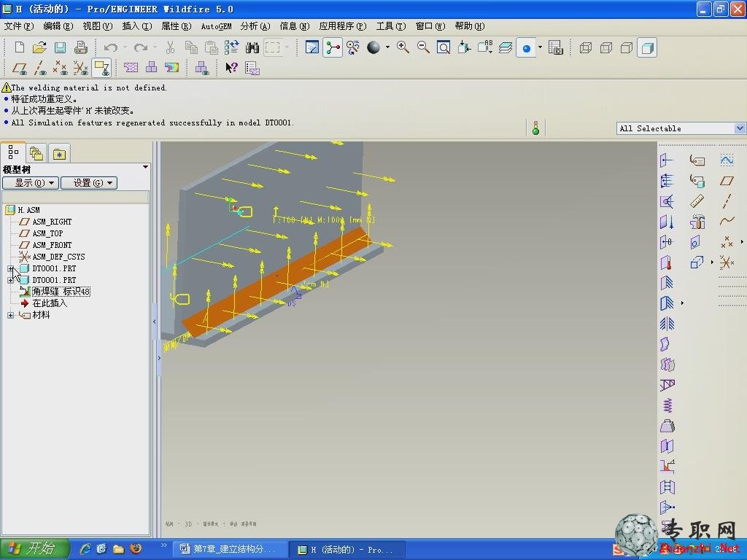Click the Weld hammer icon in right toolbar
747x560 pixels.
[x=697, y=222]
